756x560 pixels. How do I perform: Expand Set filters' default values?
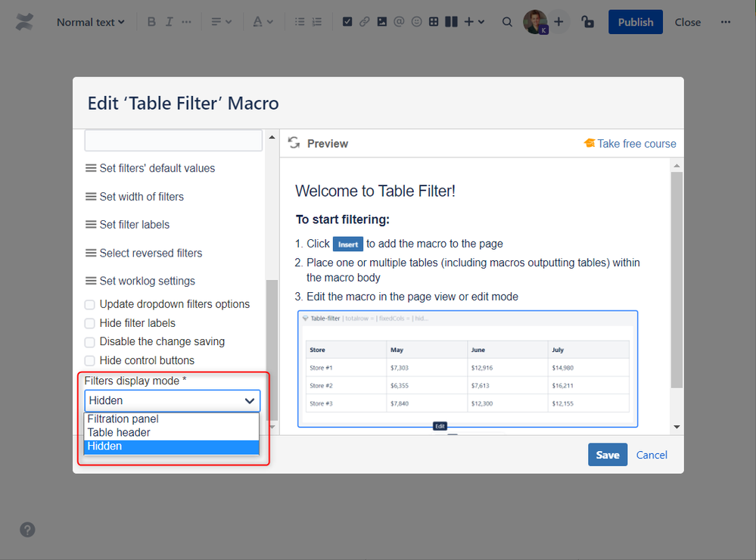point(150,168)
